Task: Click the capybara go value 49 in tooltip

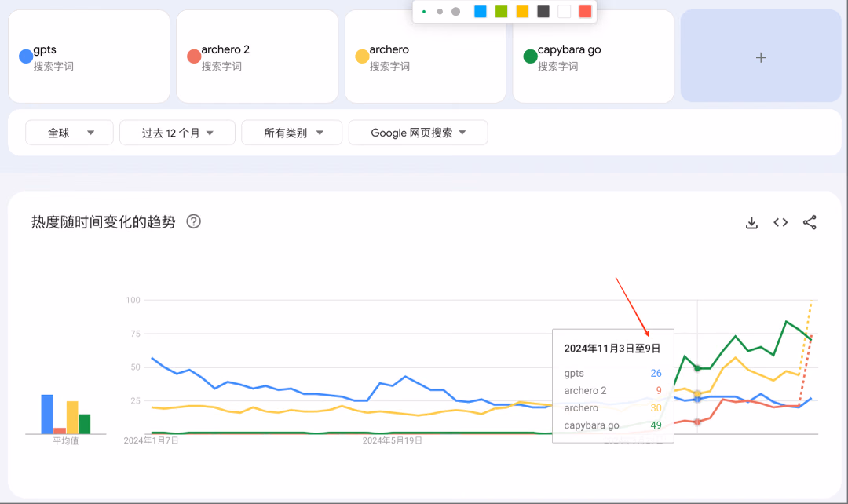Action: pyautogui.click(x=656, y=425)
